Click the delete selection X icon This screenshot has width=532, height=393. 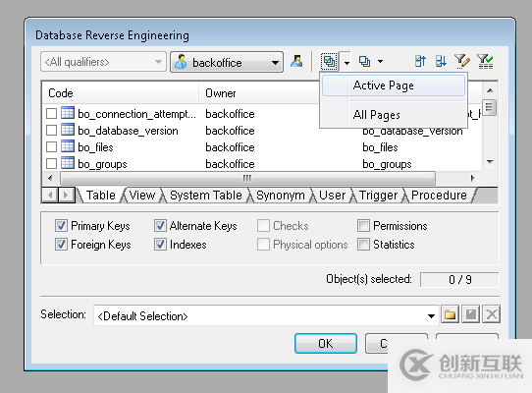click(492, 314)
